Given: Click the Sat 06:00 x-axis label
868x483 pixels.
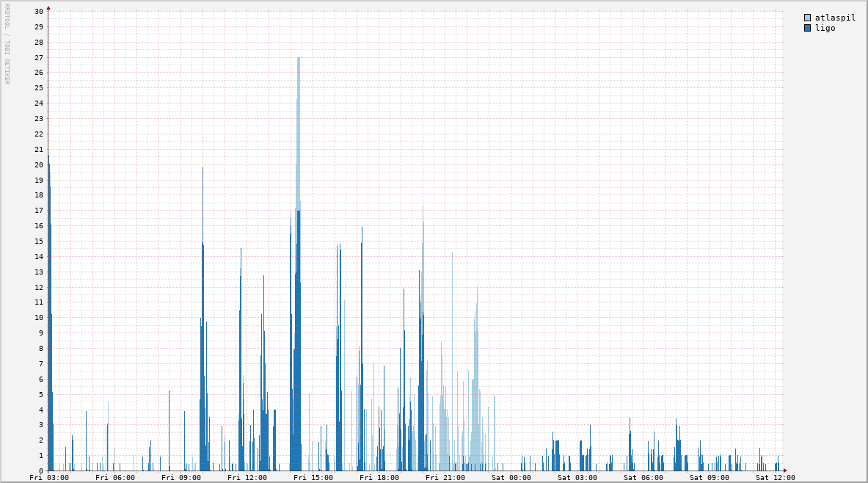Looking at the screenshot, I should pyautogui.click(x=643, y=478).
